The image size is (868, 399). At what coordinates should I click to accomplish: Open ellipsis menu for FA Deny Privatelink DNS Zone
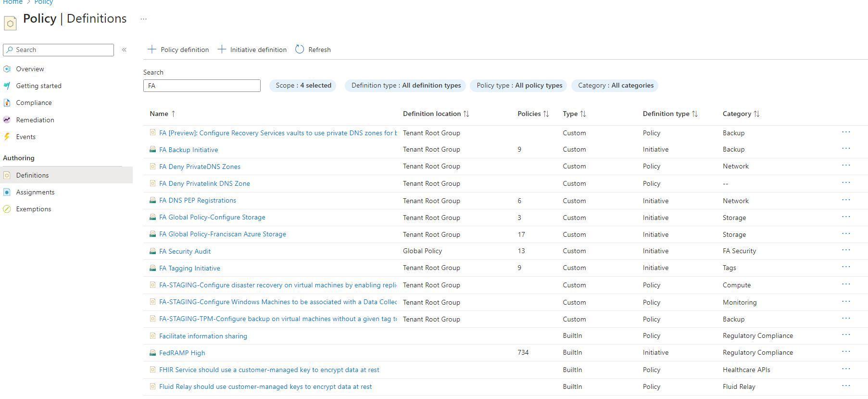tap(846, 183)
